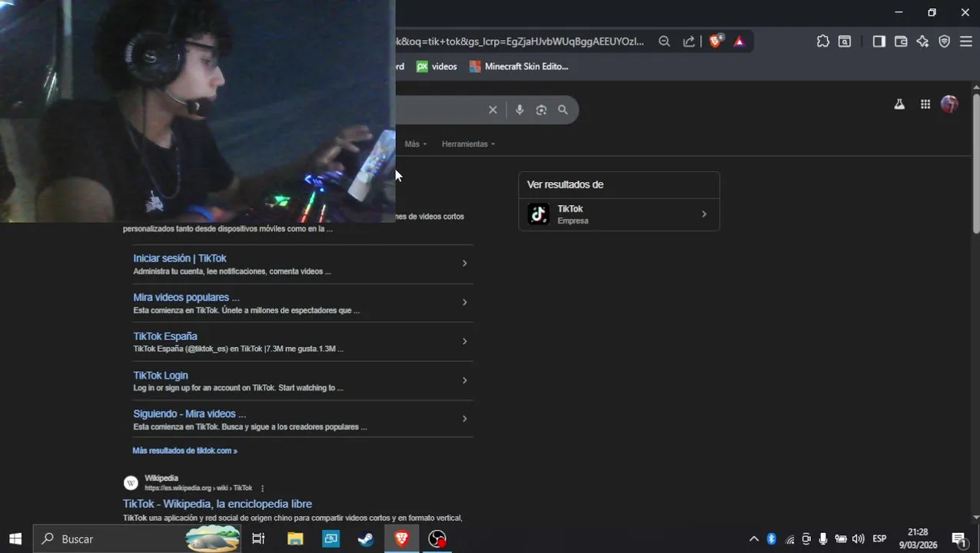The width and height of the screenshot is (980, 553).
Task: Open the Mira videos populares link
Action: click(x=186, y=298)
